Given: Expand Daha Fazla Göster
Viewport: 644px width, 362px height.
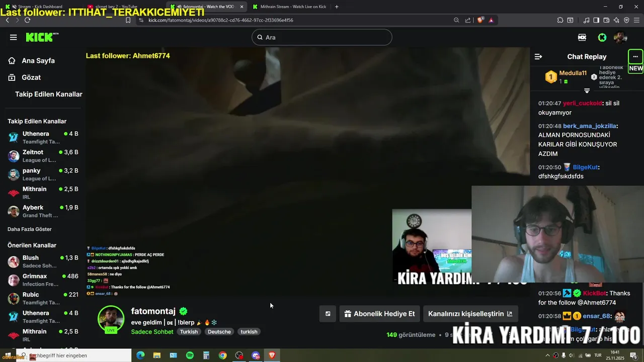Looking at the screenshot, I should (30, 229).
